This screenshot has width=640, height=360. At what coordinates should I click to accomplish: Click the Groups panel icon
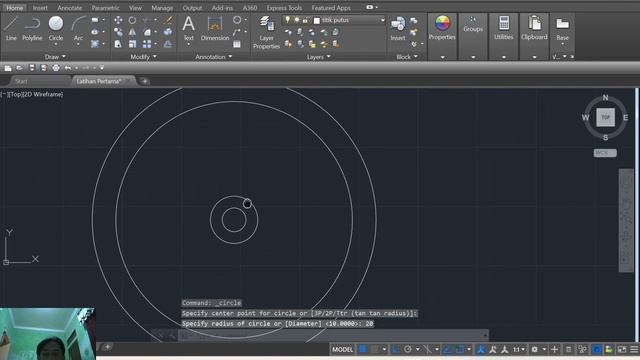click(x=473, y=24)
